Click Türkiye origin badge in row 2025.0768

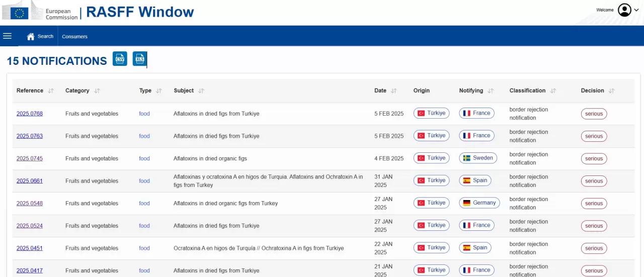[431, 113]
